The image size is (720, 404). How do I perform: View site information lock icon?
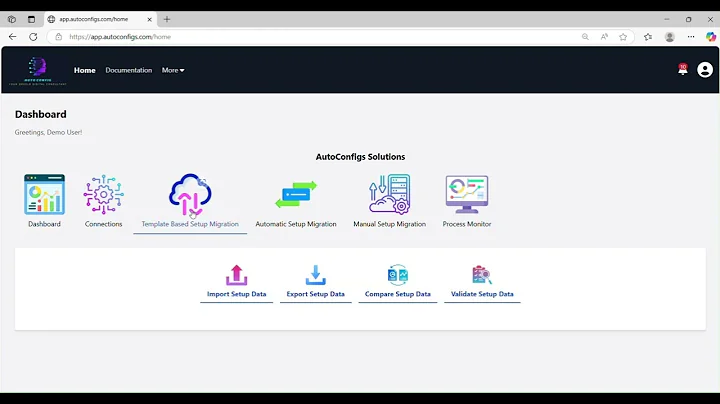[58, 37]
